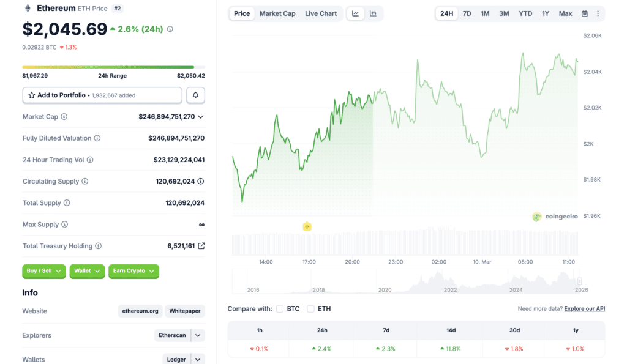627x364 pixels.
Task: Check the ETH comparison box
Action: point(311,309)
